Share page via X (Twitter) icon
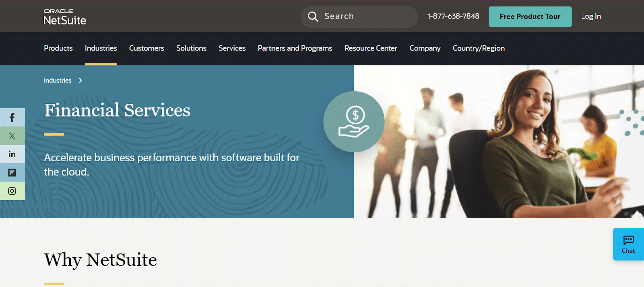The width and height of the screenshot is (644, 287). 12,136
